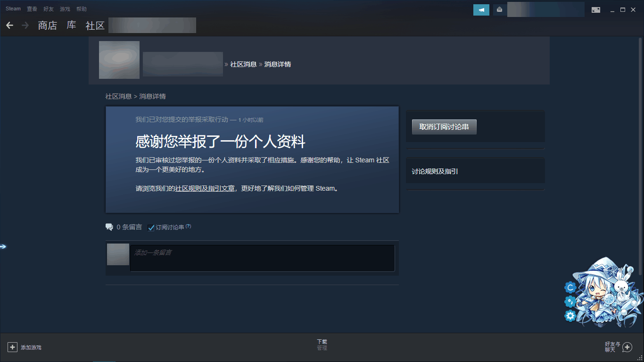
Task: Click the vertical page scrollbar
Action: (x=640, y=156)
